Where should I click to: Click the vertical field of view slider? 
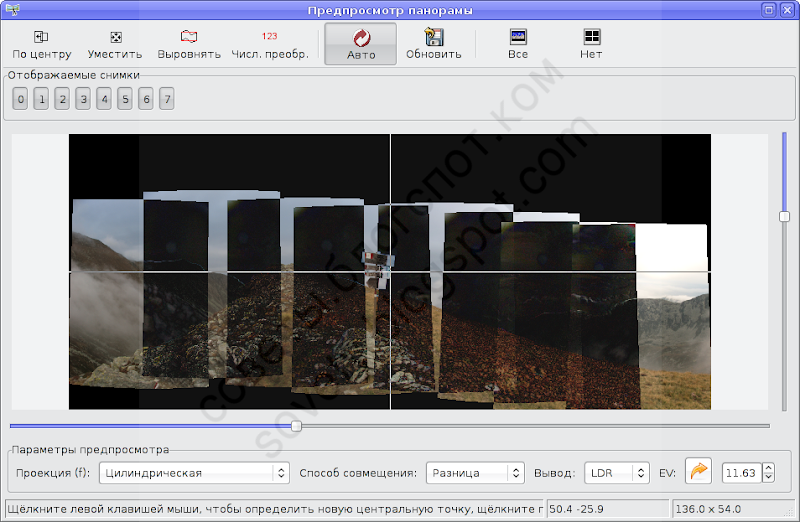[x=785, y=215]
